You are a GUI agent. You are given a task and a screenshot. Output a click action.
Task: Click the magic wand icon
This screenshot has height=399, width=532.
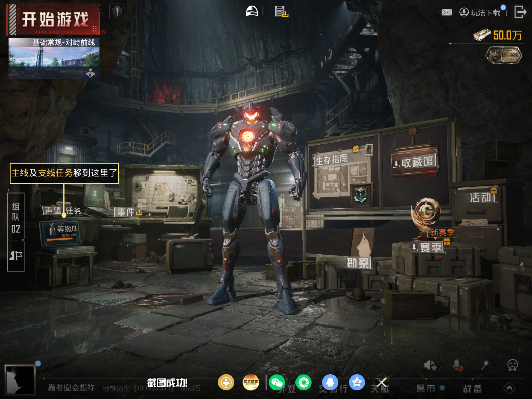(x=485, y=365)
